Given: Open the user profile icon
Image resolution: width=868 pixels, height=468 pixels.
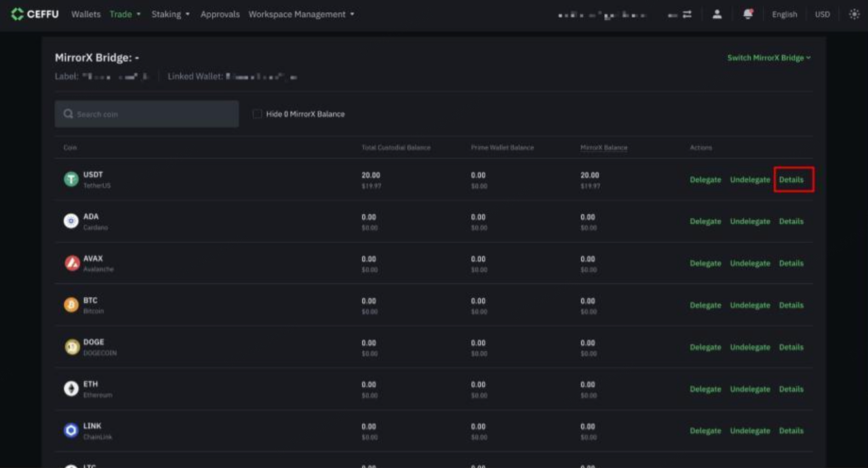Looking at the screenshot, I should tap(717, 14).
